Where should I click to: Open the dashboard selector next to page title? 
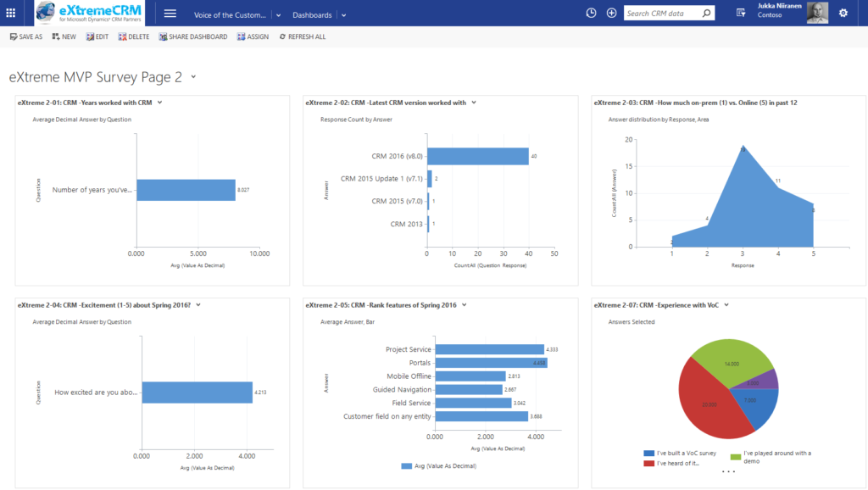(x=193, y=77)
